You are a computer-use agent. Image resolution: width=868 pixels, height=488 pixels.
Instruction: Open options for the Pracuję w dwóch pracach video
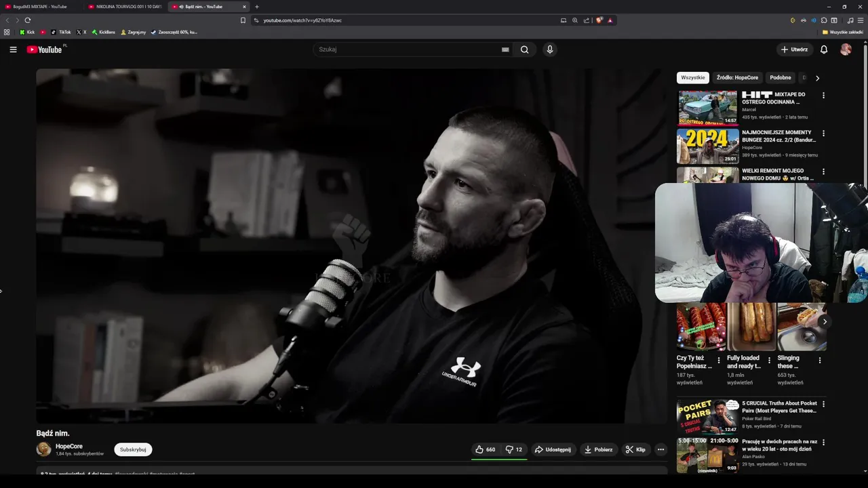coord(823,443)
